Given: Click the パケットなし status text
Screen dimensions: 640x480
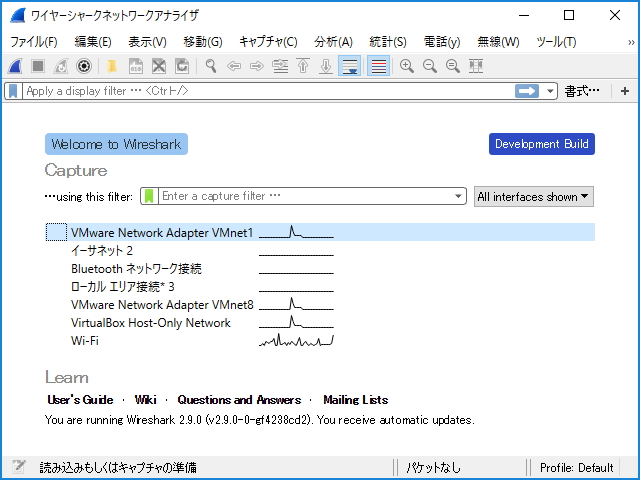Looking at the screenshot, I should point(433,467).
